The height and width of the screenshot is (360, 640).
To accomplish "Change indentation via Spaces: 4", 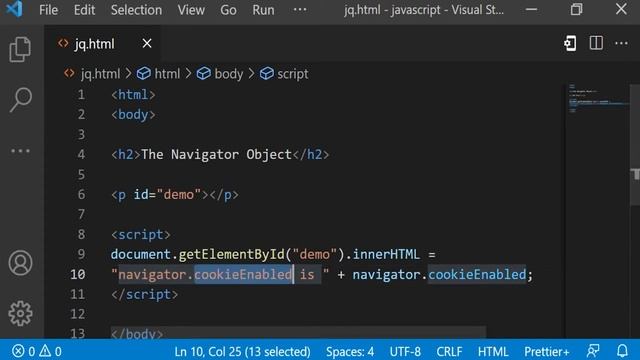I will pos(350,351).
